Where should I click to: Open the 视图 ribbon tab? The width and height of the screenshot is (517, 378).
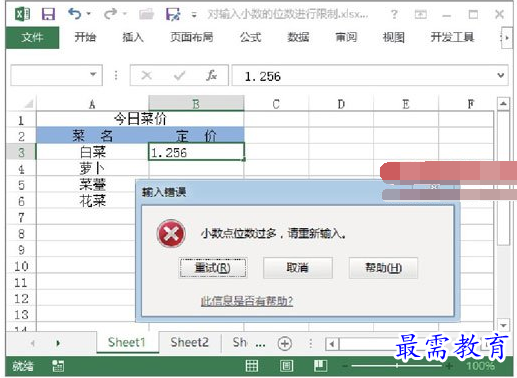coord(394,37)
